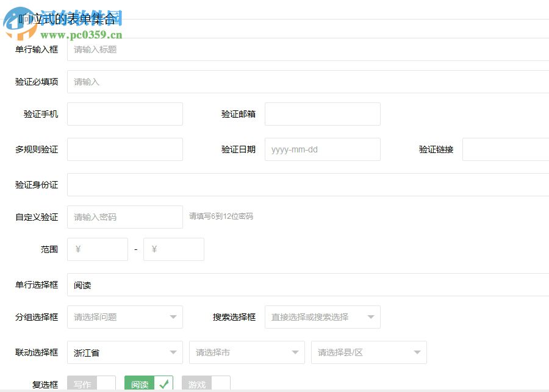549x392 pixels.
Task: Open the 验证日期 yyyy-mm-dd date field
Action: pyautogui.click(x=323, y=149)
